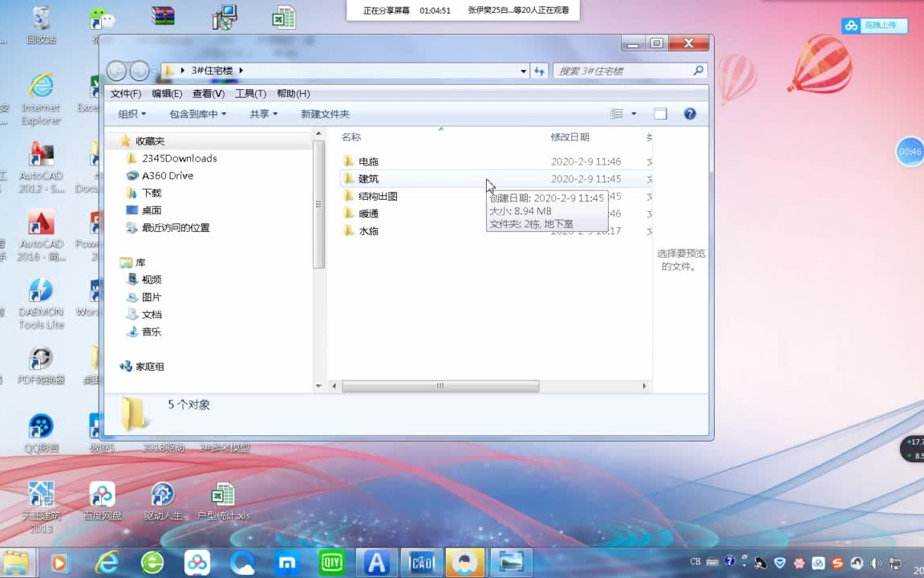This screenshot has width=924, height=578.
Task: Open the CAD application in the taskbar
Action: 421,562
